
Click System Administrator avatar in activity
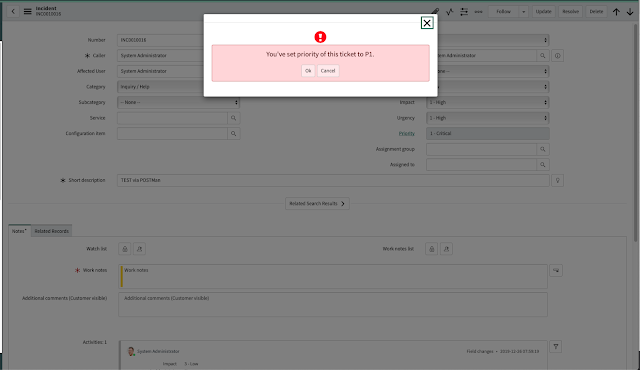coord(131,351)
